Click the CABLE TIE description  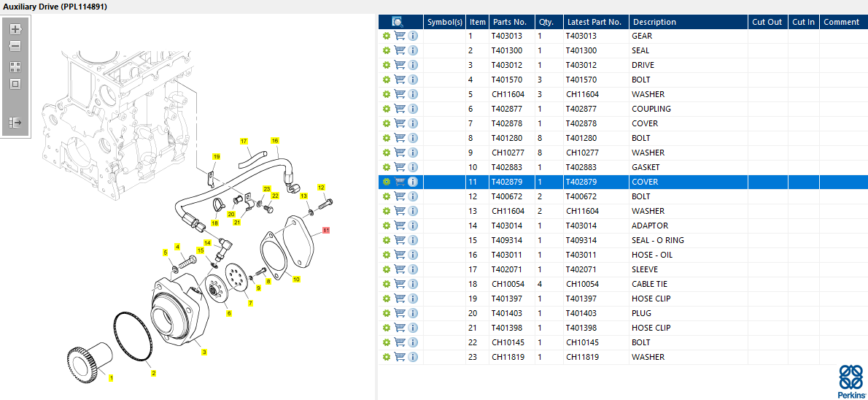[649, 284]
